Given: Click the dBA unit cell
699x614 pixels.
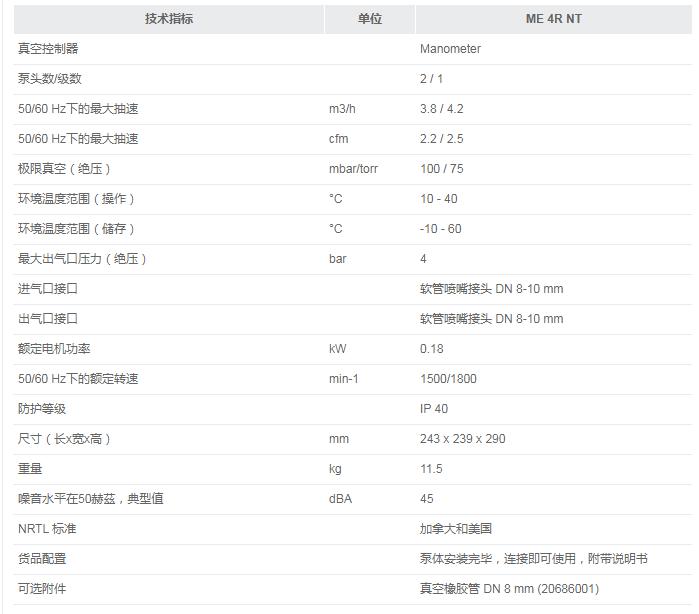Looking at the screenshot, I should point(340,499).
